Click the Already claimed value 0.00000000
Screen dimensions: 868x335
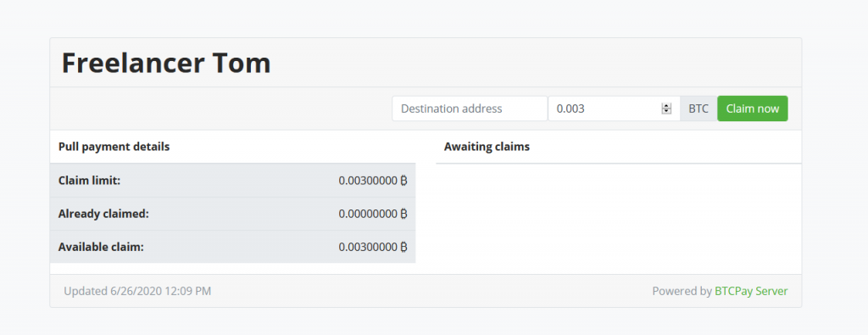[x=368, y=214]
